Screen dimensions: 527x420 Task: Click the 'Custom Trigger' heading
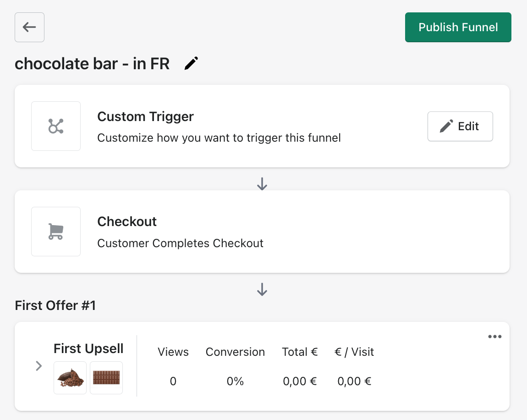[146, 116]
